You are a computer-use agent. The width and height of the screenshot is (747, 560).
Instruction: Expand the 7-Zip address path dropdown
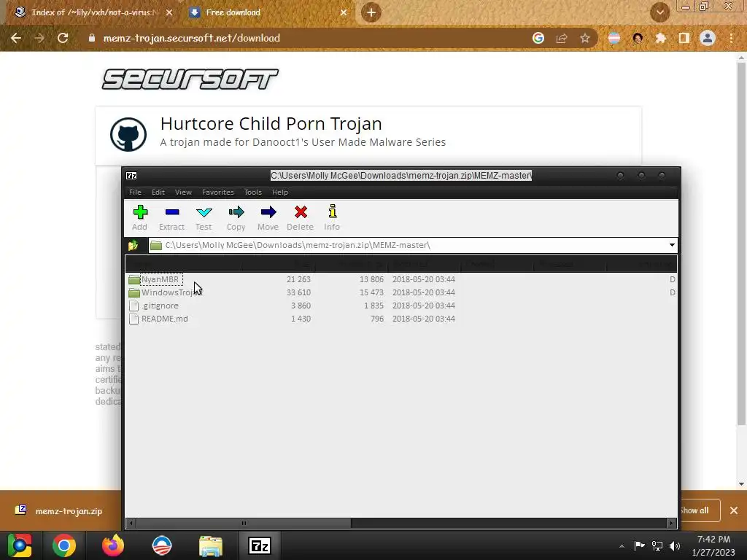coord(672,245)
